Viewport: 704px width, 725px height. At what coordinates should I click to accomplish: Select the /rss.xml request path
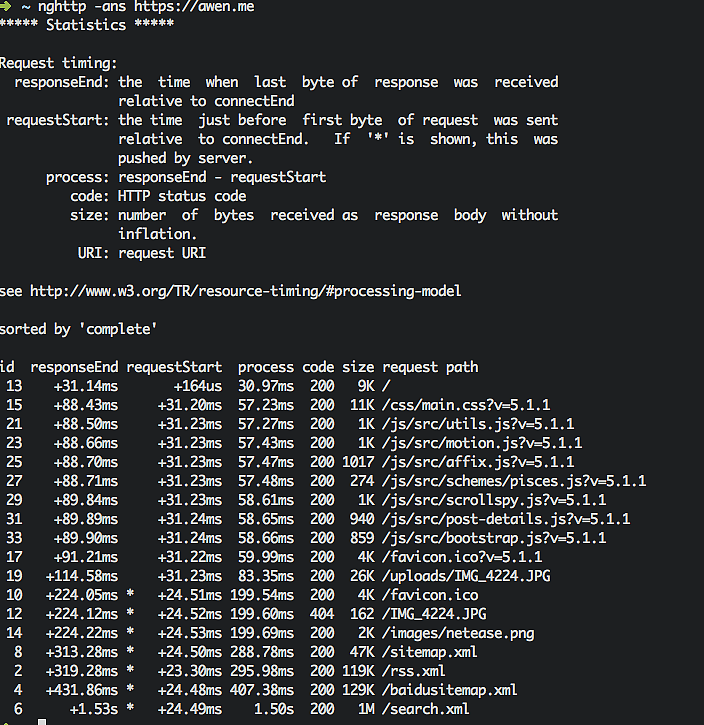[x=414, y=671]
